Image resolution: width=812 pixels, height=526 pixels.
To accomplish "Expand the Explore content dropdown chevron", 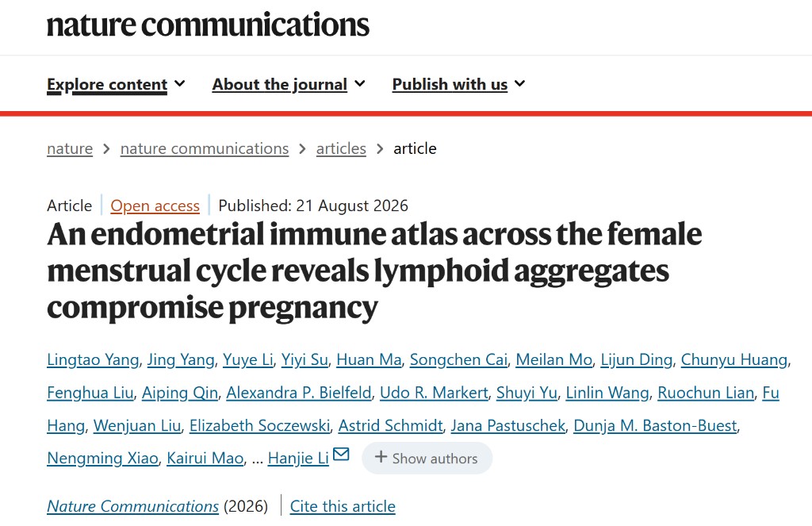I will point(180,83).
